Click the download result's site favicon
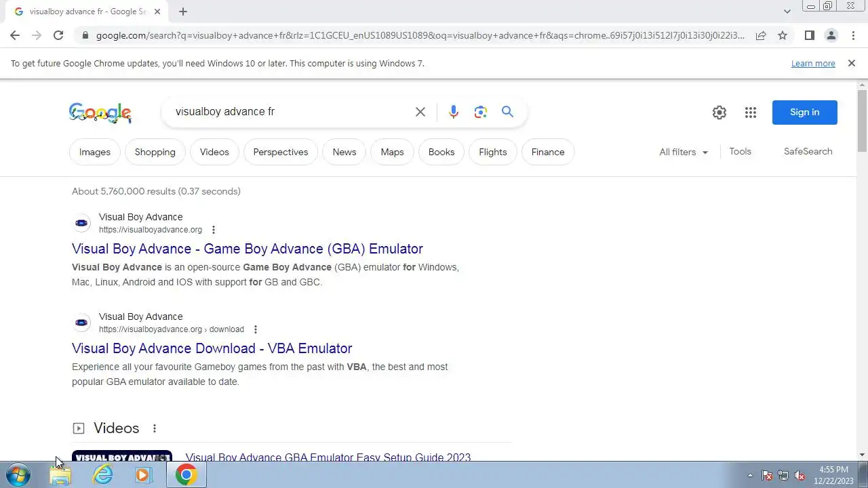The height and width of the screenshot is (488, 868). point(81,323)
